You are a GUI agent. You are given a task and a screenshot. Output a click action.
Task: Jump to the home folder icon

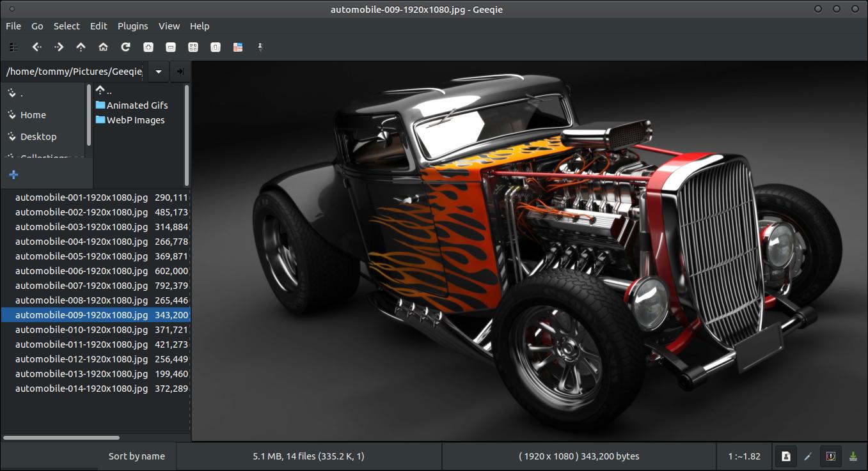click(103, 47)
